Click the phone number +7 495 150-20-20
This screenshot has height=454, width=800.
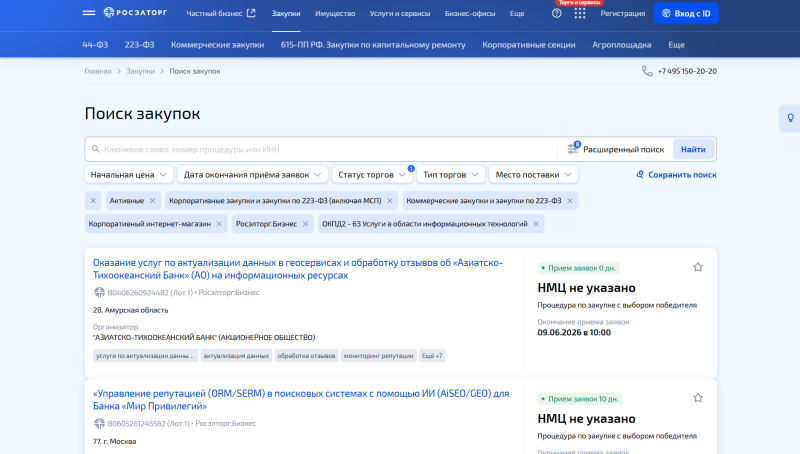pyautogui.click(x=687, y=71)
